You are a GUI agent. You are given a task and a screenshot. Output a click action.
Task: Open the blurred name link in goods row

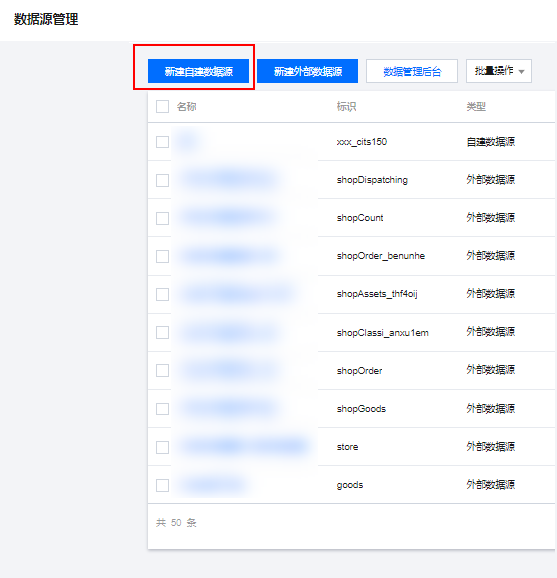click(212, 485)
